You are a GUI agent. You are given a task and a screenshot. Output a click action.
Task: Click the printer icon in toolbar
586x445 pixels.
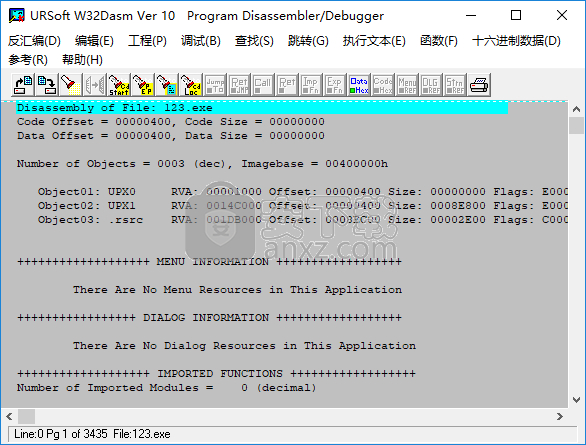(x=479, y=85)
